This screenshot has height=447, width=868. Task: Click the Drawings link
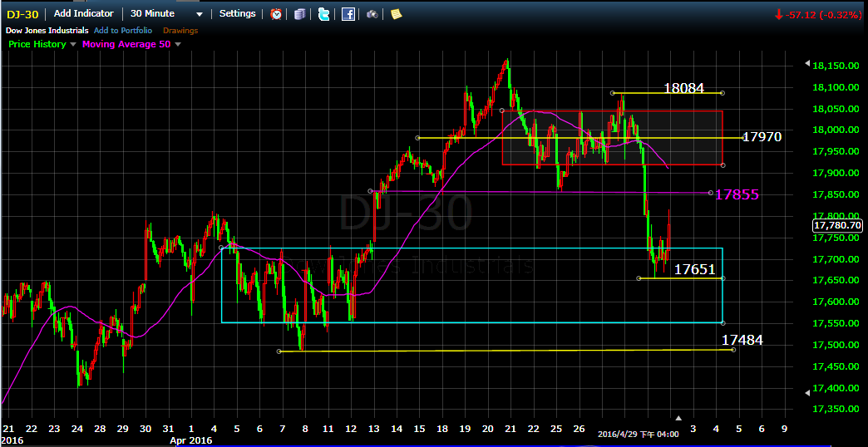(180, 31)
